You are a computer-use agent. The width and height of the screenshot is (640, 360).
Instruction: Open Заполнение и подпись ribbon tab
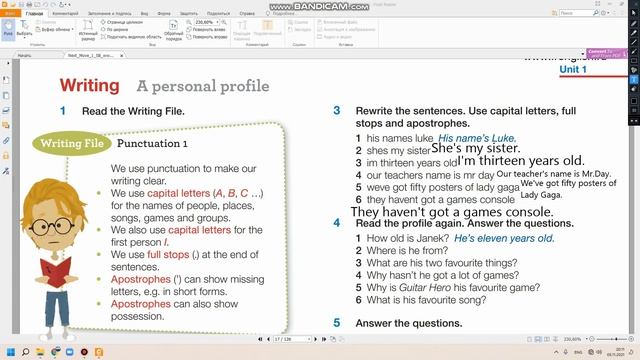(109, 13)
